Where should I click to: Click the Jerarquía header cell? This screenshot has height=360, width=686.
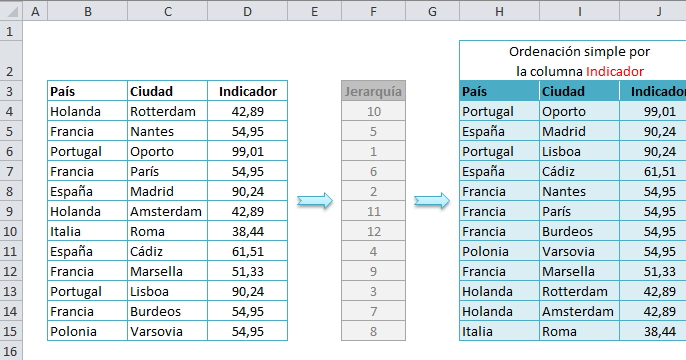pyautogui.click(x=373, y=91)
